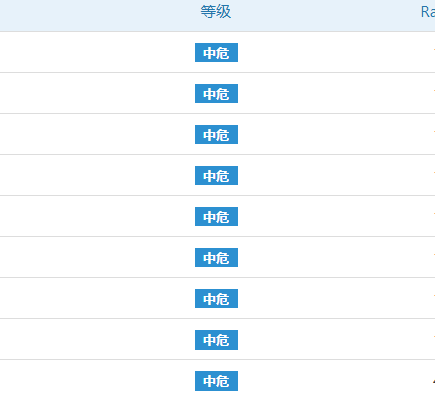Click the orange rank mark in sixth row
The height and width of the screenshot is (399, 435).
coord(434,255)
